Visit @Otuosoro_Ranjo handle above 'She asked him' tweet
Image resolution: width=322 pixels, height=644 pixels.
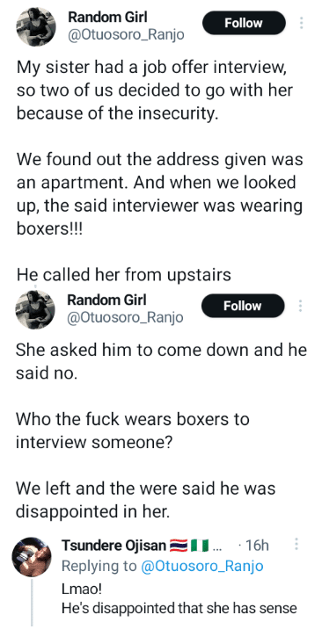[125, 318]
